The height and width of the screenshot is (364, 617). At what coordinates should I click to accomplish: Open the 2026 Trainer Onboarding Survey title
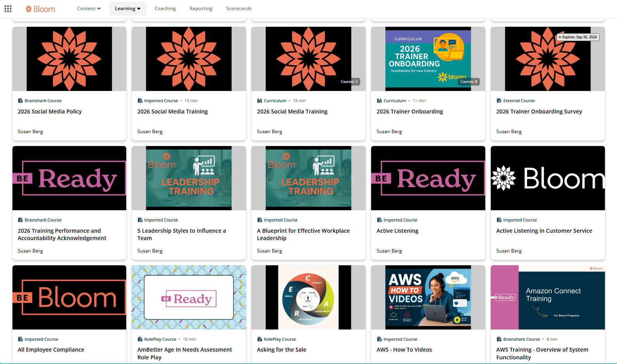click(539, 112)
